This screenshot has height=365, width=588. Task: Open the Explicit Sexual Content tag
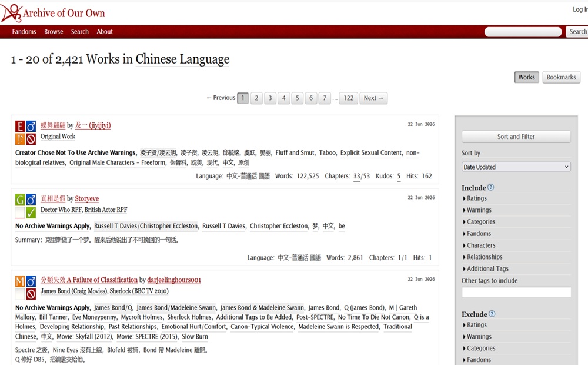coord(371,153)
